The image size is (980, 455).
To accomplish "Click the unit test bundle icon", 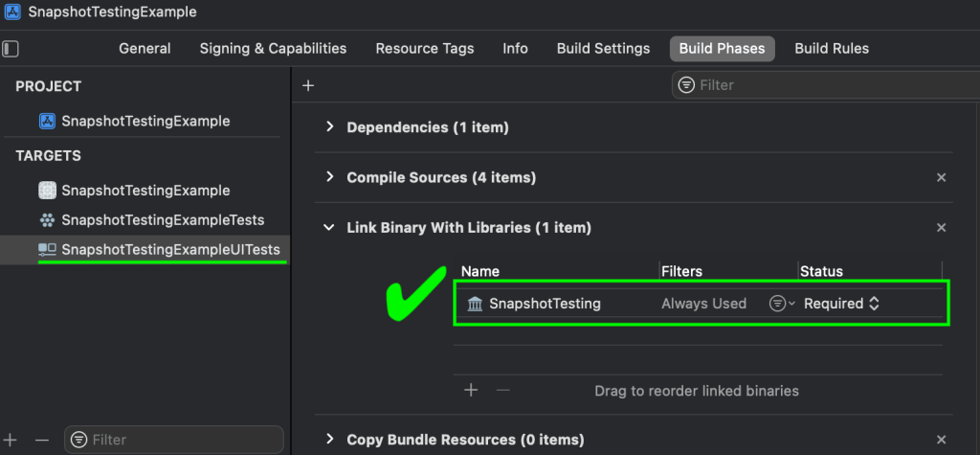I will click(48, 220).
